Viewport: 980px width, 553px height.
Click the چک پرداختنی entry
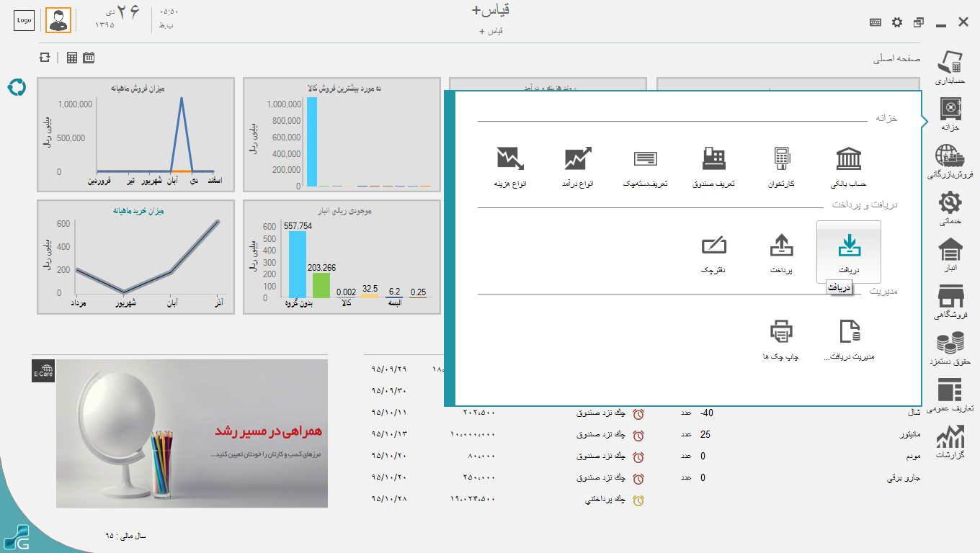pyautogui.click(x=606, y=500)
